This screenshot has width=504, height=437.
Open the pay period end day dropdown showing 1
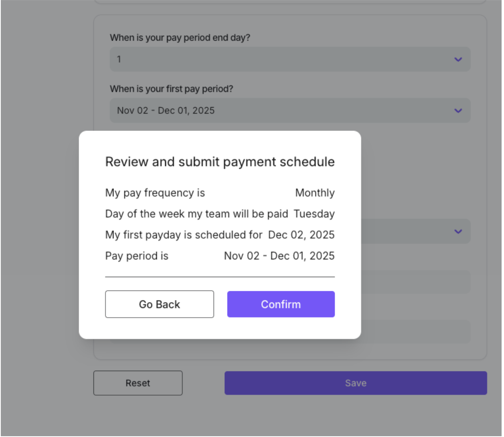pyautogui.click(x=281, y=59)
